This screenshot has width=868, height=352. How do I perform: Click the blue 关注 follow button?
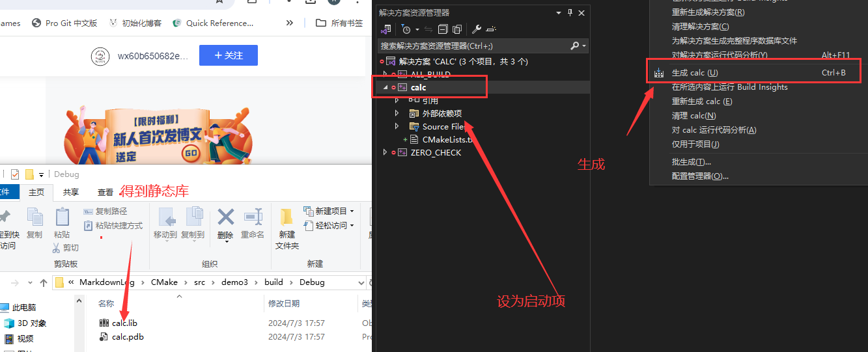pyautogui.click(x=228, y=55)
